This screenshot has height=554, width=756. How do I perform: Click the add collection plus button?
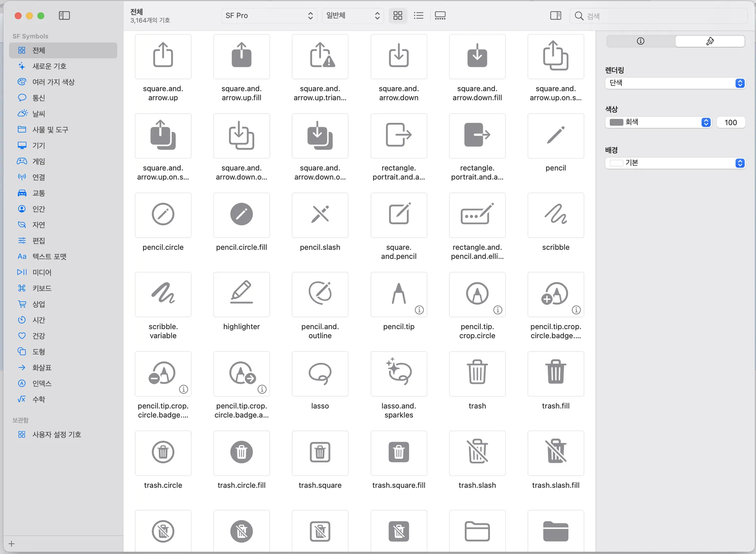(x=11, y=544)
